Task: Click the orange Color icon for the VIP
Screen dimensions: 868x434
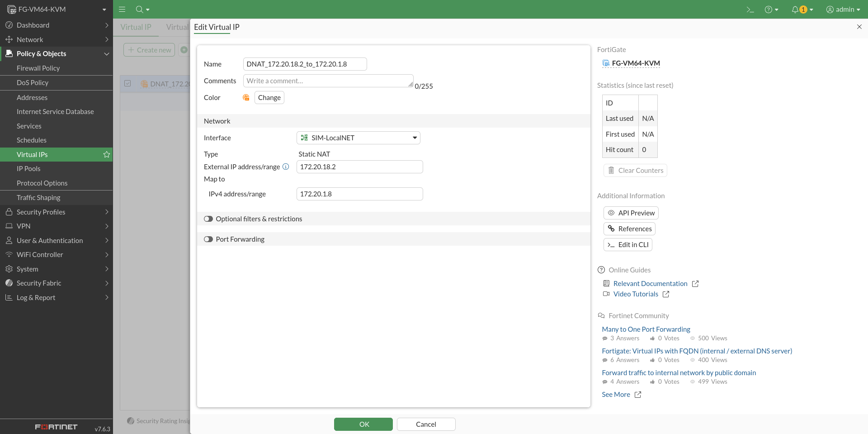Action: coord(246,97)
